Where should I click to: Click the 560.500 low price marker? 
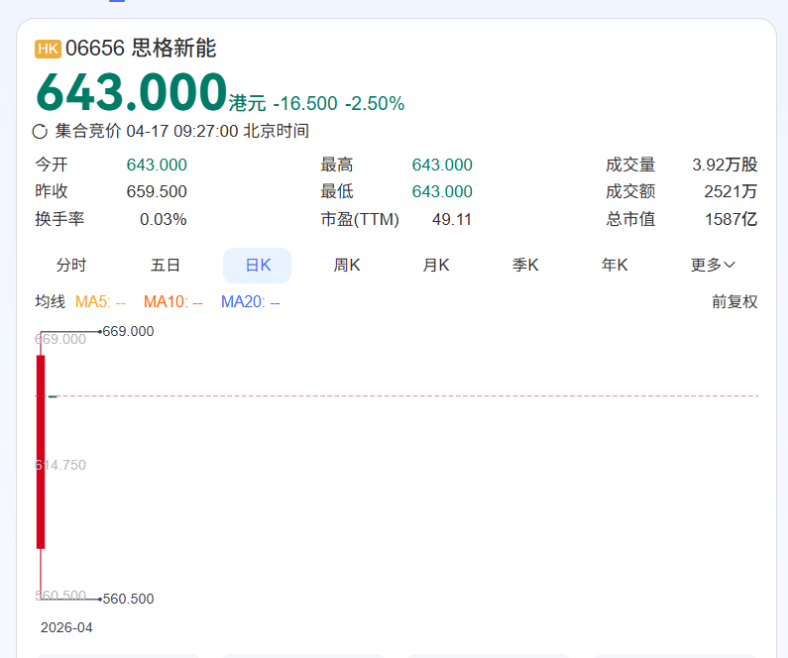(128, 599)
